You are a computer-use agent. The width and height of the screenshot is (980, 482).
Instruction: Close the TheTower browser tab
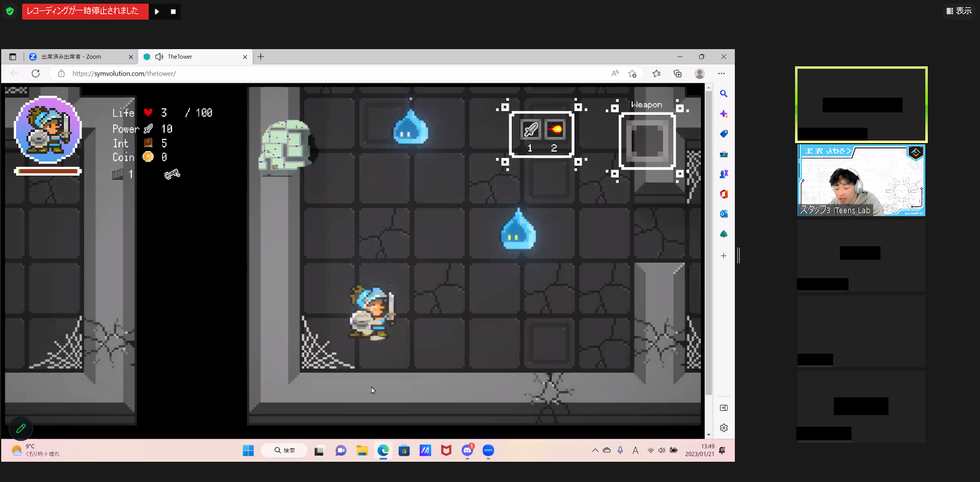click(245, 56)
